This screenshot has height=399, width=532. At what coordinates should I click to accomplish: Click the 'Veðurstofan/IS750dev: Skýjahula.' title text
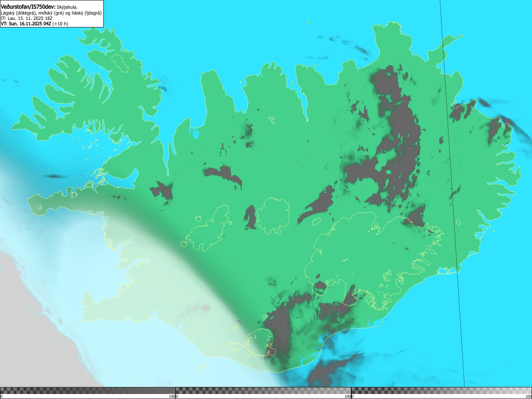tap(39, 7)
